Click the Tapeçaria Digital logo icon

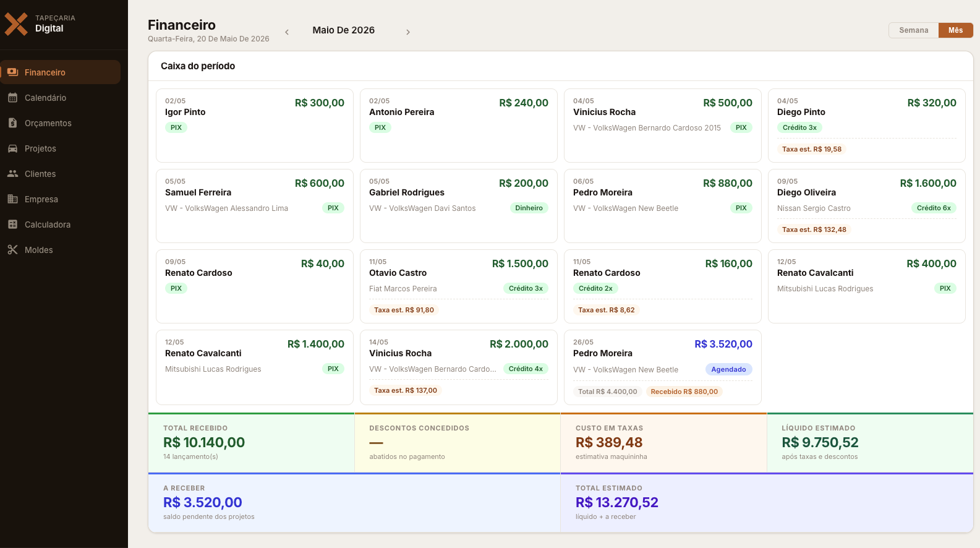tap(16, 24)
